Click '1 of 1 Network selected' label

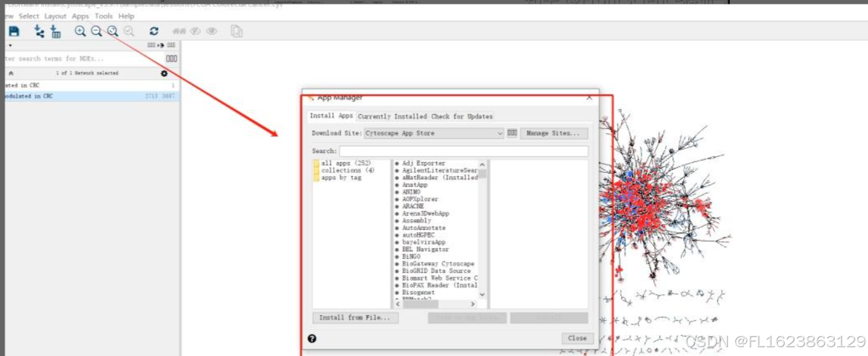pos(87,73)
